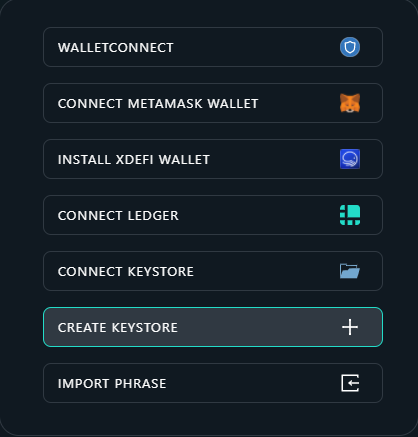Click the open folder keystore icon

[350, 271]
